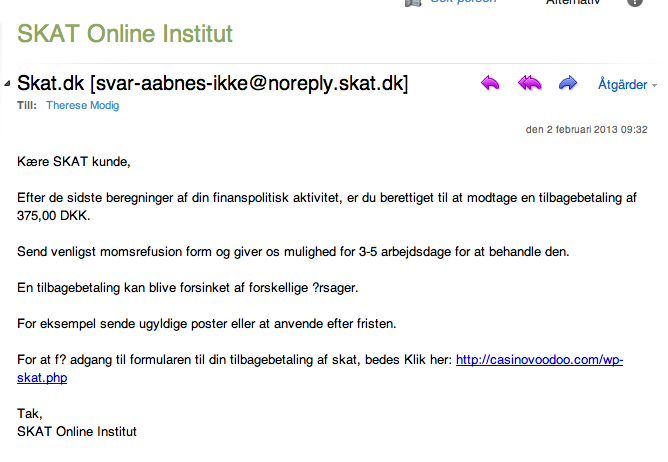This screenshot has width=668, height=462.
Task: Click the green SKAT Online Institut subject heading
Action: (x=125, y=33)
